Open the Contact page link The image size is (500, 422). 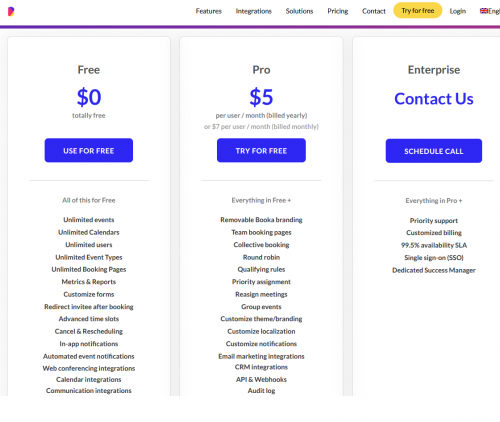[x=374, y=11]
